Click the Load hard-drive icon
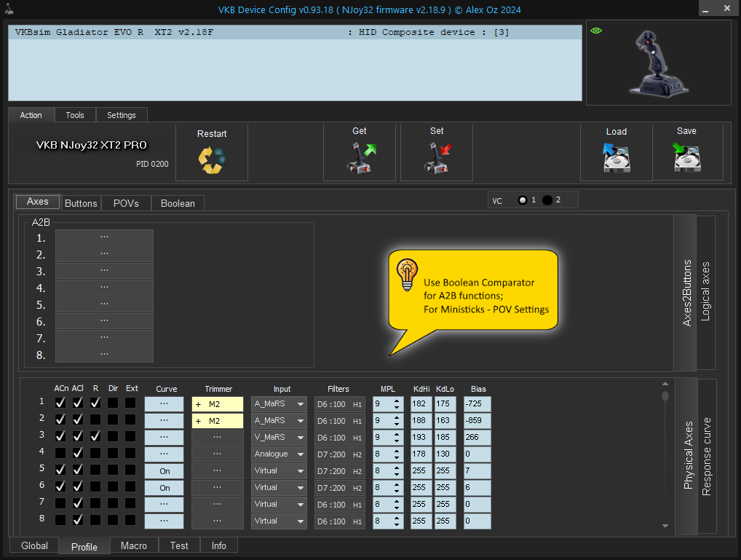Viewport: 741px width, 560px height. point(617,159)
